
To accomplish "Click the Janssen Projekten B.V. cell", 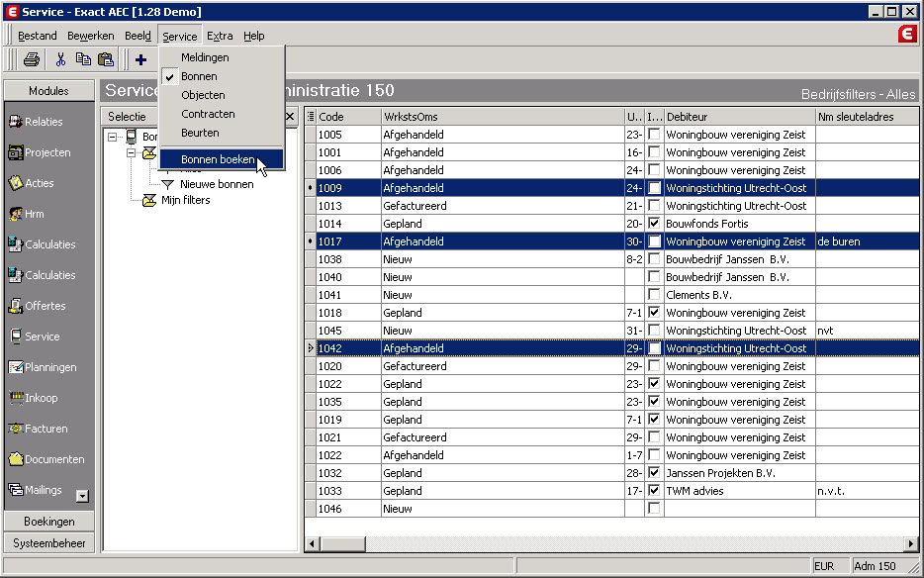I will click(x=740, y=473).
